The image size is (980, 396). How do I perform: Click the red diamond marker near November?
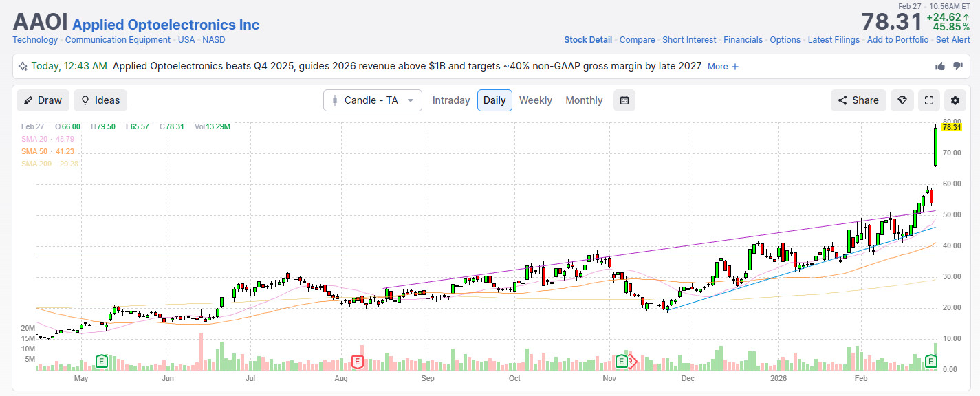tap(632, 361)
